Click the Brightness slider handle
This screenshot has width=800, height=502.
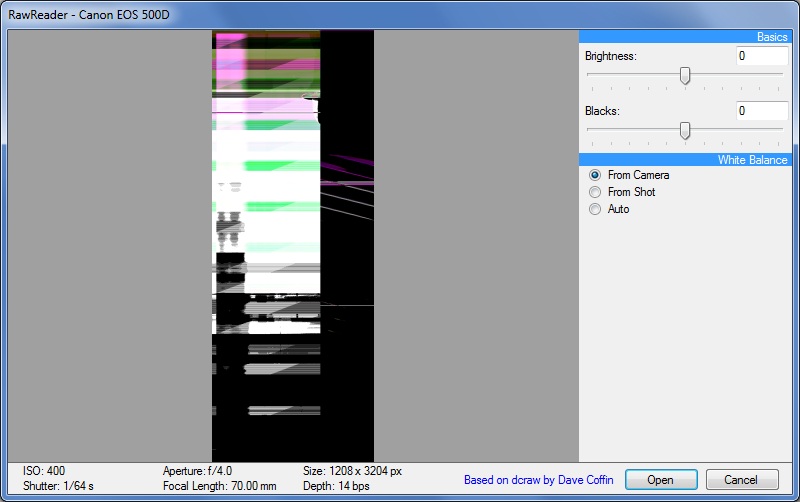click(685, 76)
